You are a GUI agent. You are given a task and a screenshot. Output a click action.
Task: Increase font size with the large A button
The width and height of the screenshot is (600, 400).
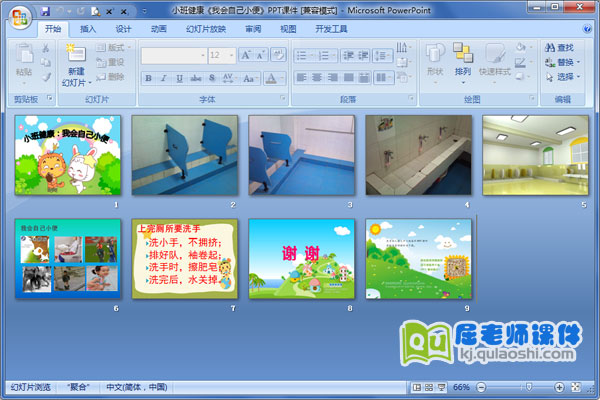(x=245, y=56)
